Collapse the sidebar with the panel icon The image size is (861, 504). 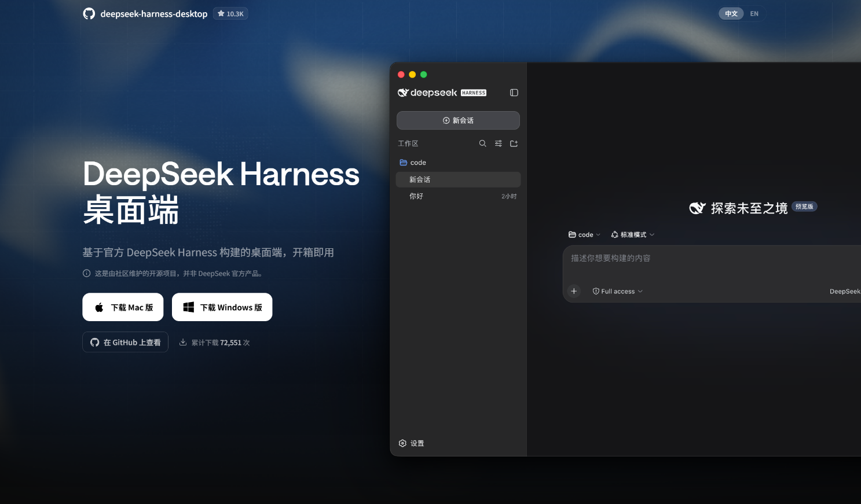514,93
